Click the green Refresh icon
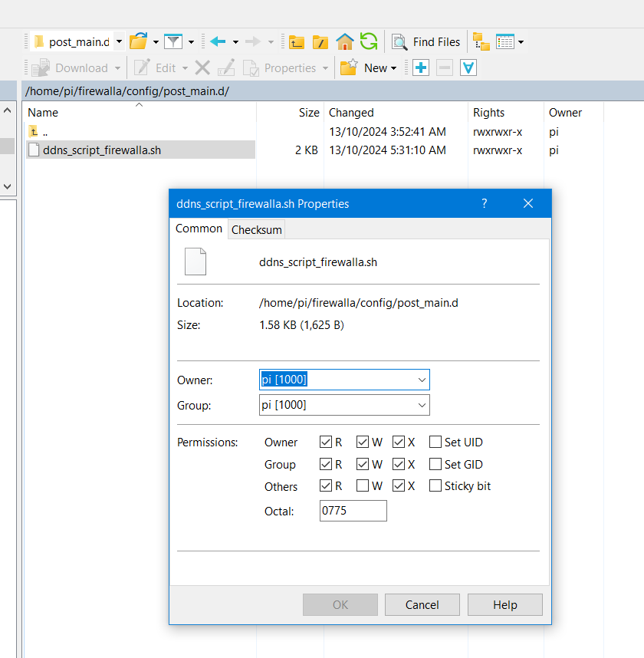644x658 pixels. [x=369, y=41]
